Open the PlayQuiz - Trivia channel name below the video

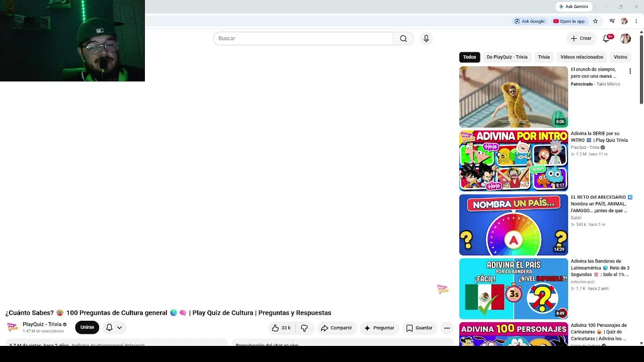(42, 324)
